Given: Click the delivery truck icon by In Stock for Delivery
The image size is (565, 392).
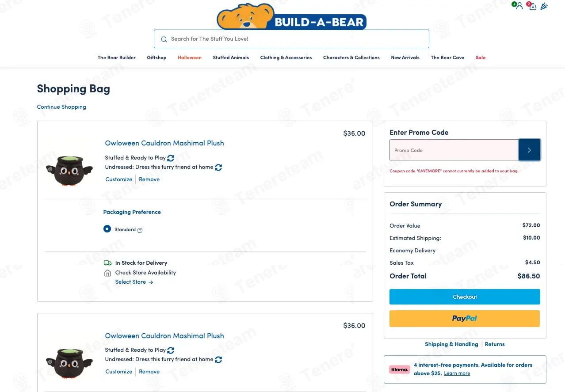Looking at the screenshot, I should point(107,263).
